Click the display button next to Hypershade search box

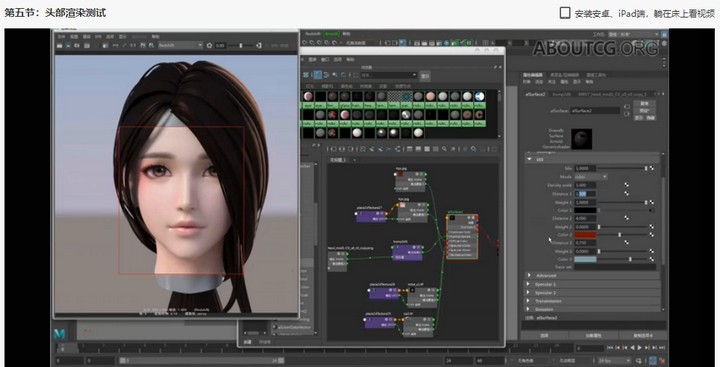425,75
